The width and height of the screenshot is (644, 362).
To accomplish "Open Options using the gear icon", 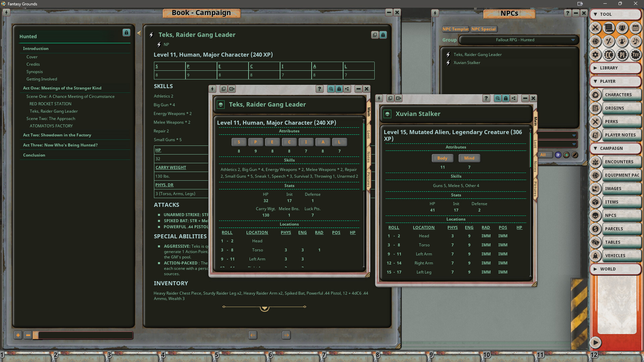I will pyautogui.click(x=595, y=55).
